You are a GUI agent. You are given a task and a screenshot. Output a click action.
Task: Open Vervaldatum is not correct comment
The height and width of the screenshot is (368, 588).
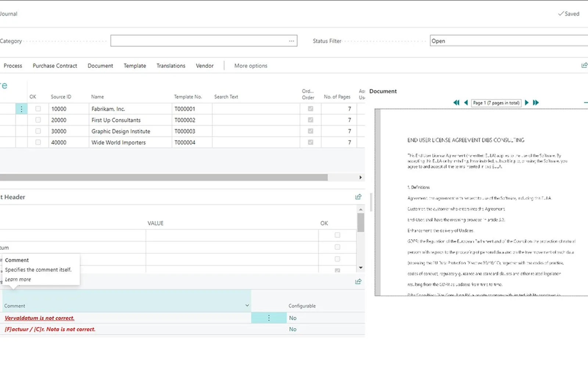(40, 318)
